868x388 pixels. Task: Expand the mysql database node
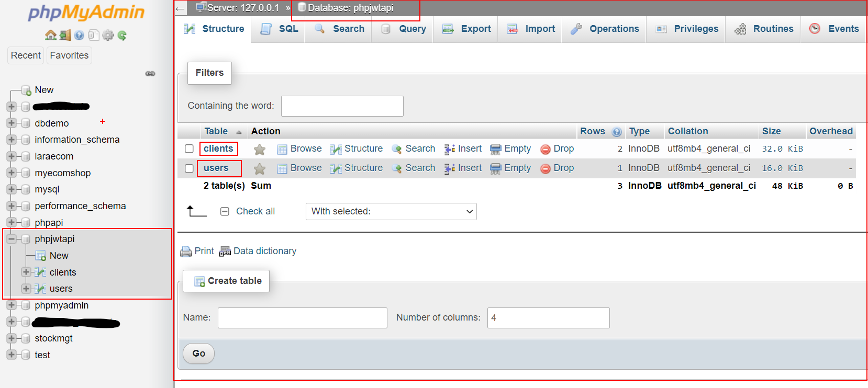[x=12, y=189]
